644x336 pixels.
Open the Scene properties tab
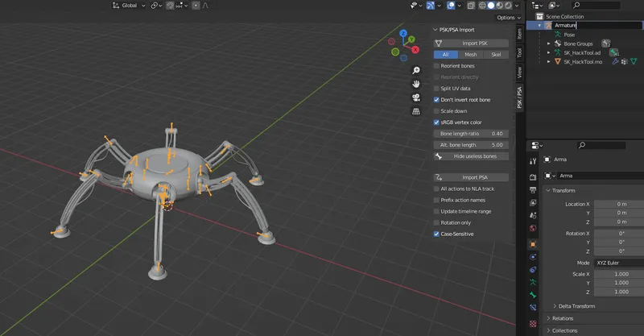[x=533, y=215]
